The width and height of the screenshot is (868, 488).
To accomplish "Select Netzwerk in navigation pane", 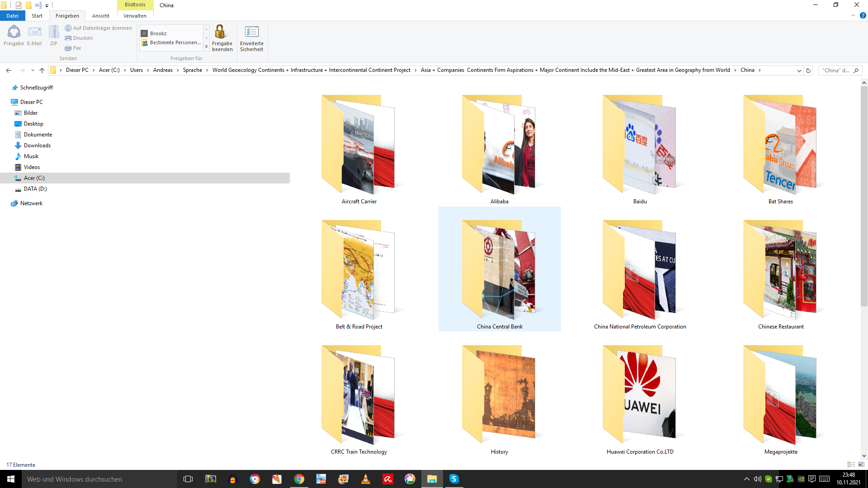I will pyautogui.click(x=31, y=203).
